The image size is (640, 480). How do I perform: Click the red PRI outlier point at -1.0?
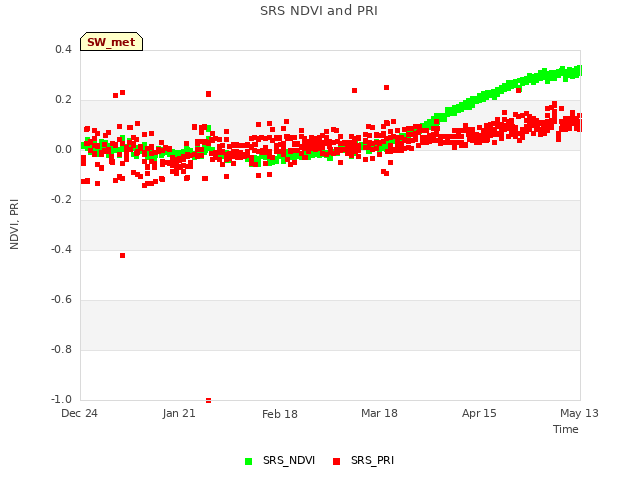coord(209,400)
